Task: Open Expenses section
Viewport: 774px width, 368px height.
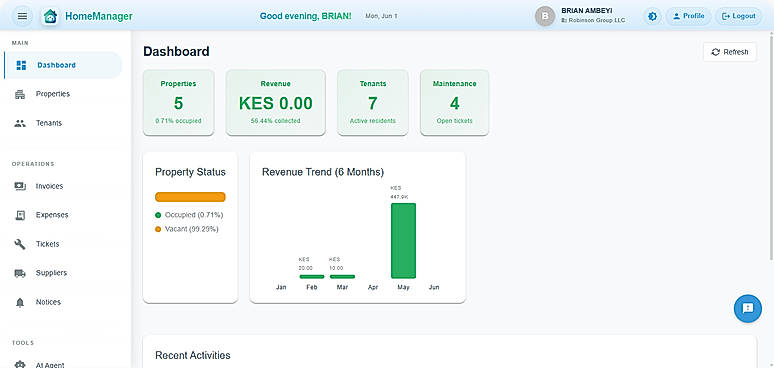Action: click(63, 215)
